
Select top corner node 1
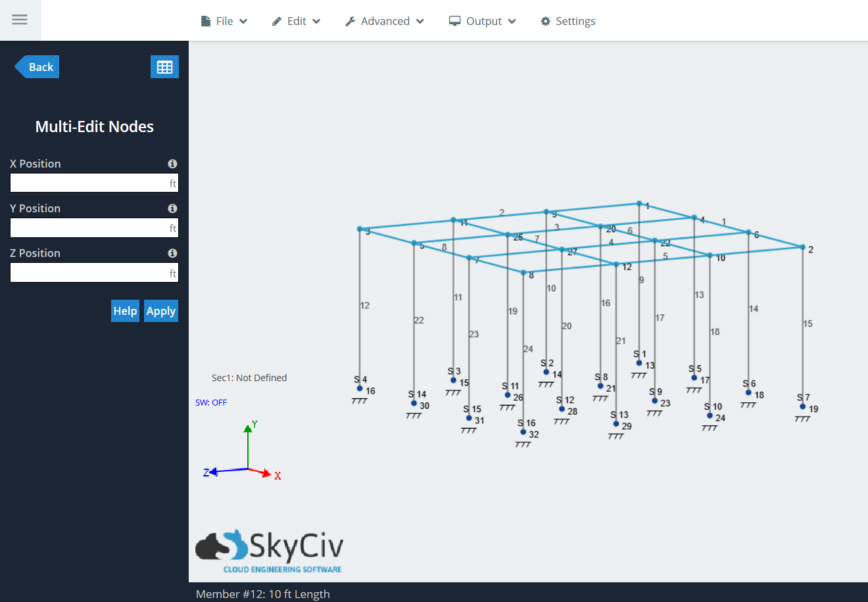[x=639, y=204]
